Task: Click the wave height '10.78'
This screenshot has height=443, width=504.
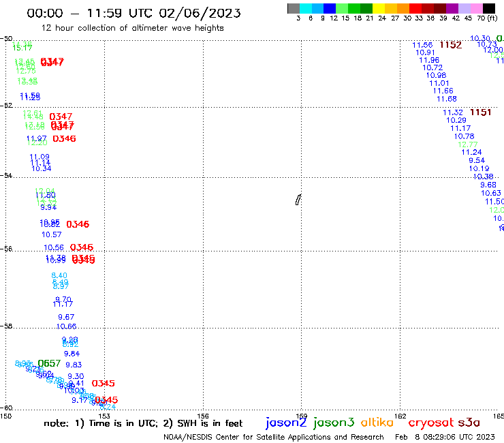Action: pyautogui.click(x=464, y=136)
